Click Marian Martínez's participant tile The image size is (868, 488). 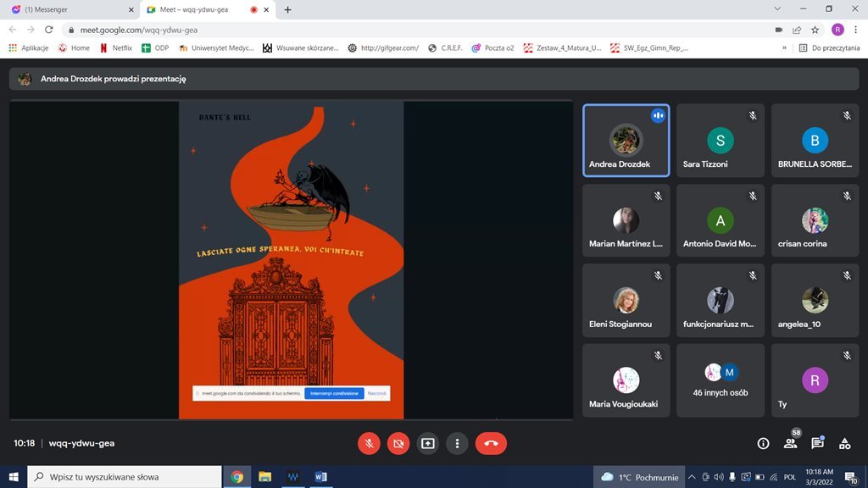(626, 220)
